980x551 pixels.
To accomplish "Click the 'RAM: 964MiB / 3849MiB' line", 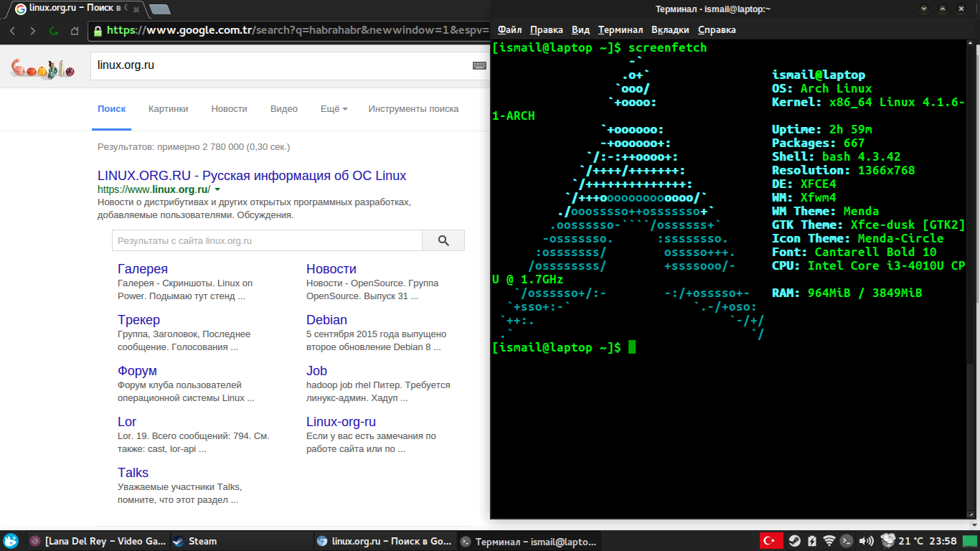I will [x=847, y=293].
